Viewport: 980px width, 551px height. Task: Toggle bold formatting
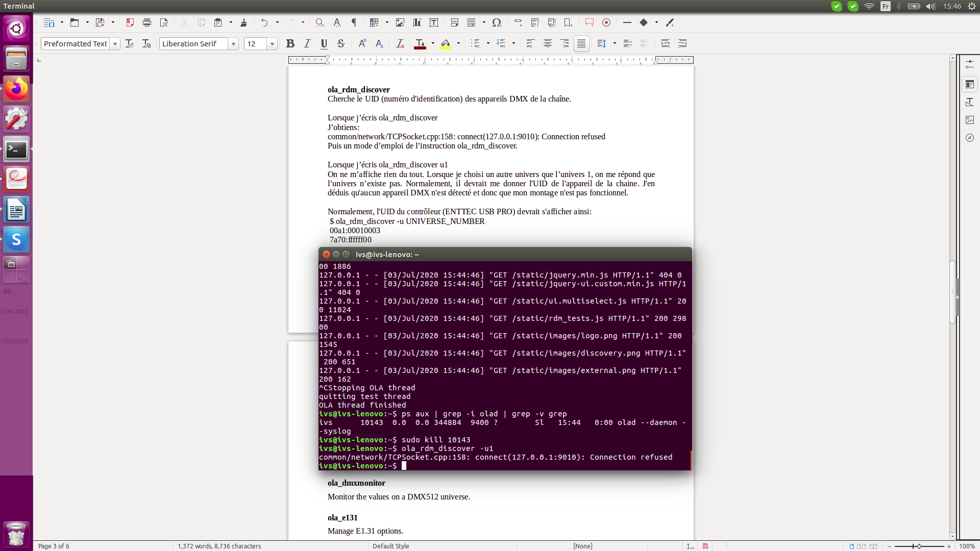click(x=290, y=43)
